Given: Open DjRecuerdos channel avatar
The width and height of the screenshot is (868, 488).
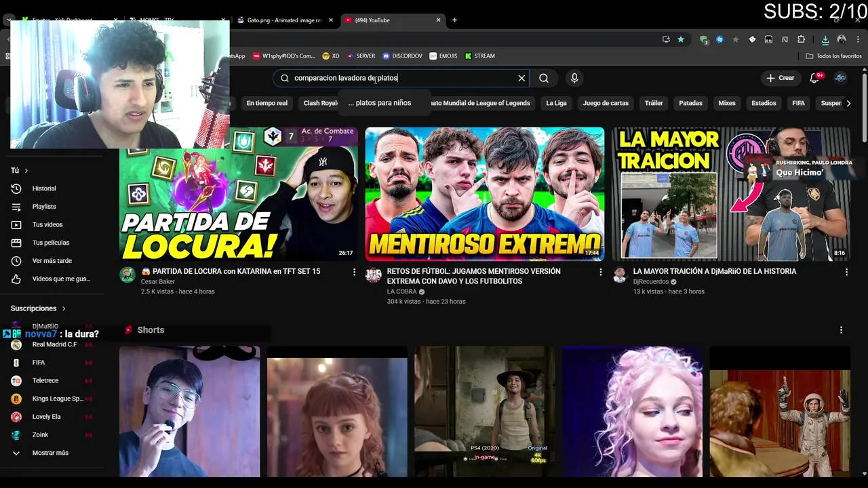Looking at the screenshot, I should click(619, 274).
